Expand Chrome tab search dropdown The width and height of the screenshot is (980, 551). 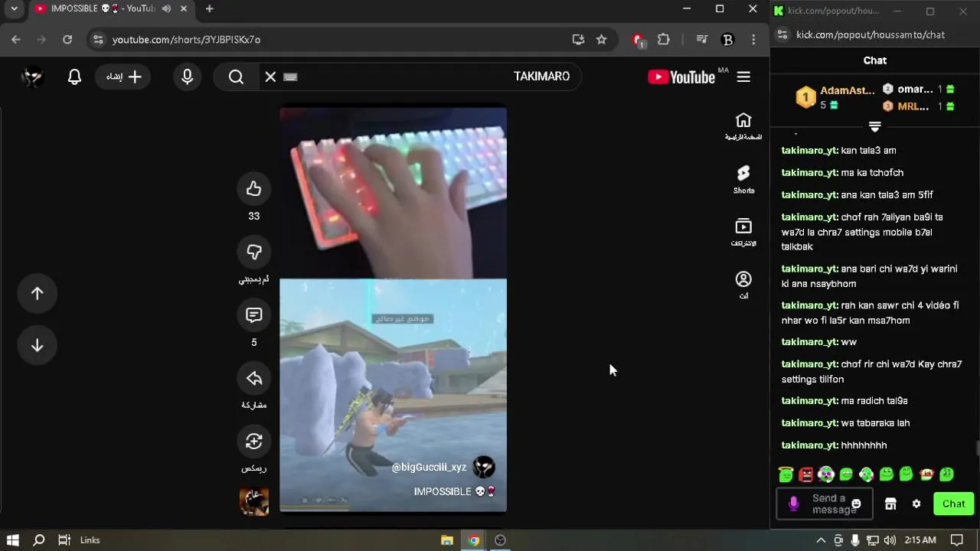tap(14, 9)
